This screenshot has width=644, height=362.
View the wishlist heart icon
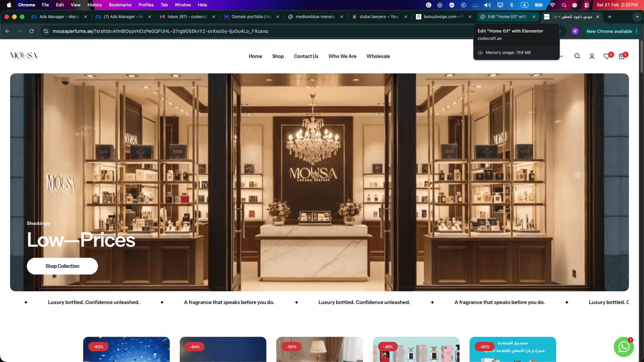click(607, 56)
